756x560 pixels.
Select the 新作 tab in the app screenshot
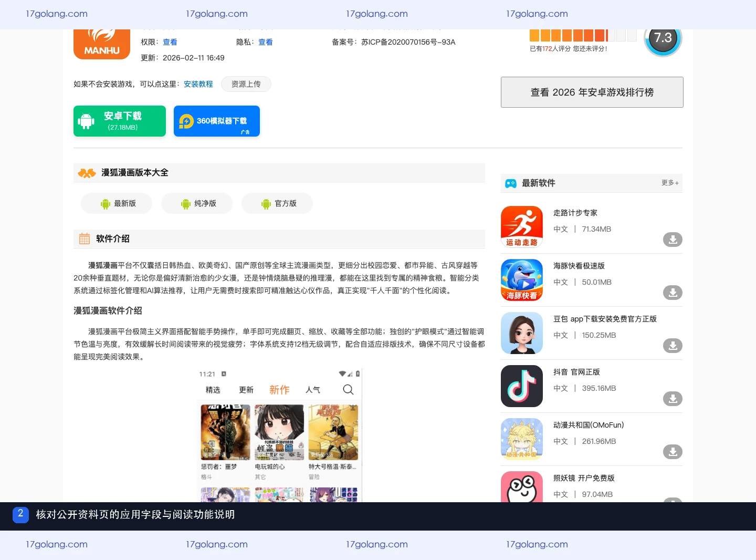(279, 390)
